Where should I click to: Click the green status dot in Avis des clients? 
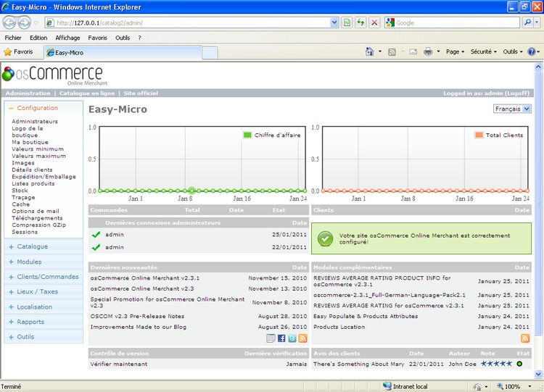pyautogui.click(x=519, y=364)
